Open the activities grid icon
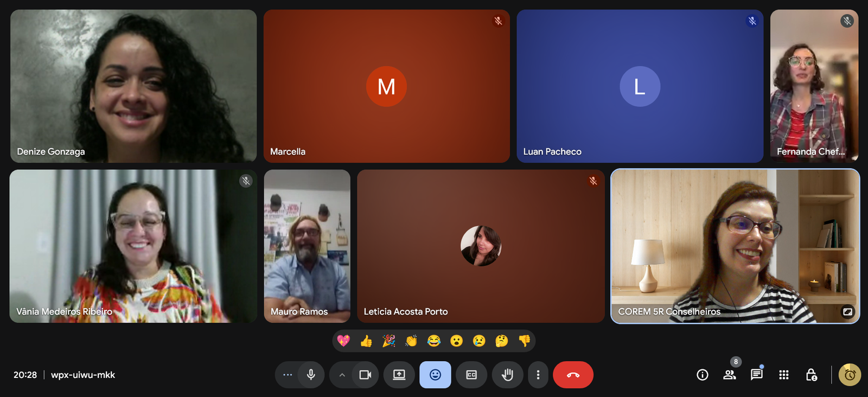 (783, 375)
